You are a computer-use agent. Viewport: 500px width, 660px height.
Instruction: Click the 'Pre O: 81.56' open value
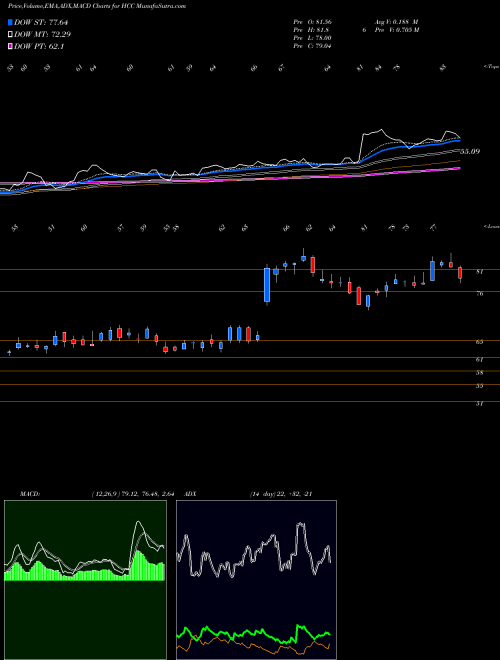point(312,21)
